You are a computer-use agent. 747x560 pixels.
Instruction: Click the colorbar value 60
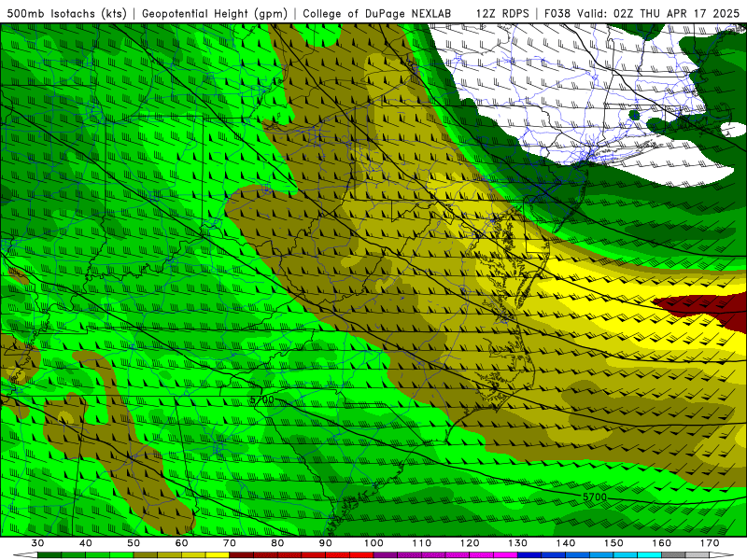click(x=181, y=543)
